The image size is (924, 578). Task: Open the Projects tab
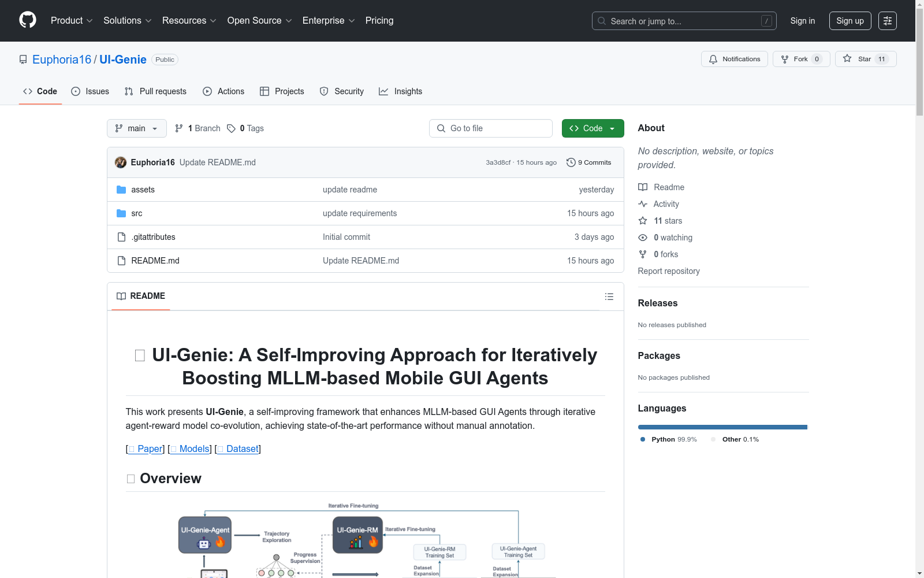(x=282, y=91)
